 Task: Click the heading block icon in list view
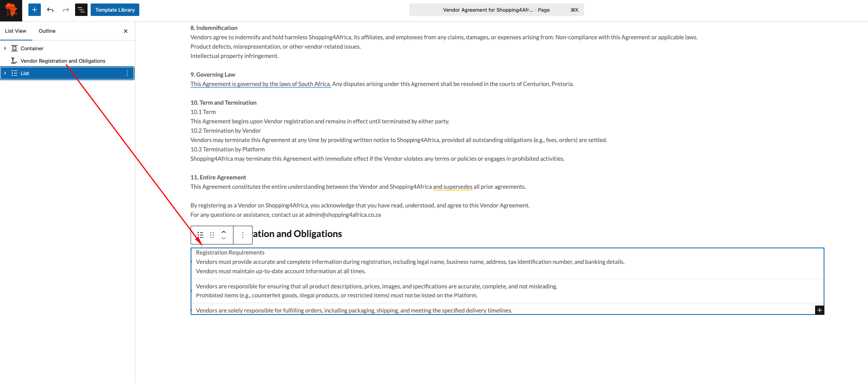click(14, 61)
